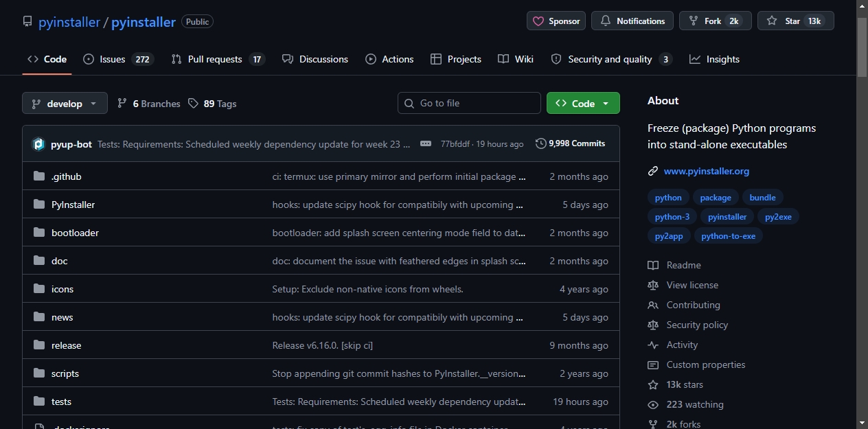Open the Issues tab
The width and height of the screenshot is (868, 429).
[x=117, y=59]
